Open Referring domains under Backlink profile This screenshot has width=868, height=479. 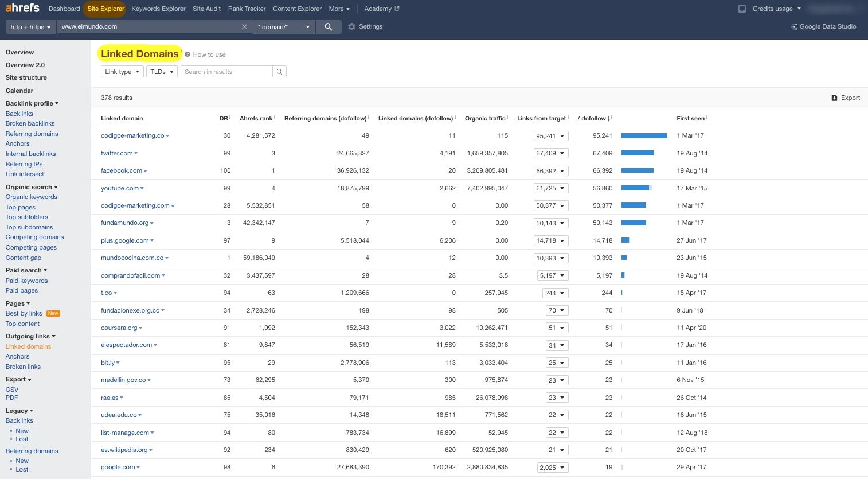32,134
